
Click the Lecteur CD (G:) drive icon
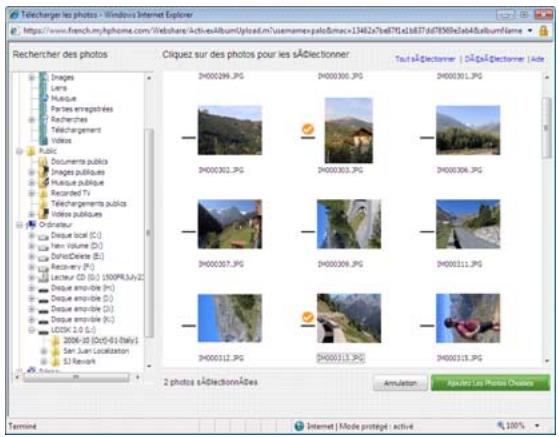tap(43, 277)
